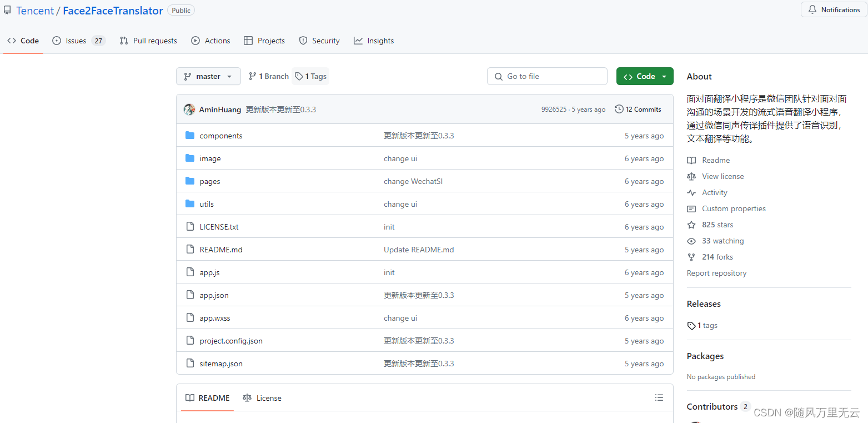Select the License tab below file list
This screenshot has width=868, height=423.
point(262,398)
